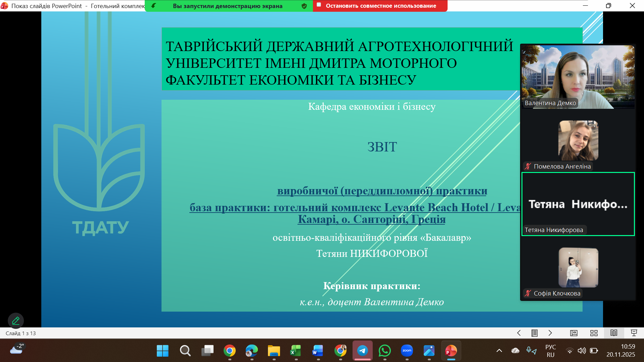
Task: Select Тетяна Никифорова's participant tile
Action: point(578,204)
